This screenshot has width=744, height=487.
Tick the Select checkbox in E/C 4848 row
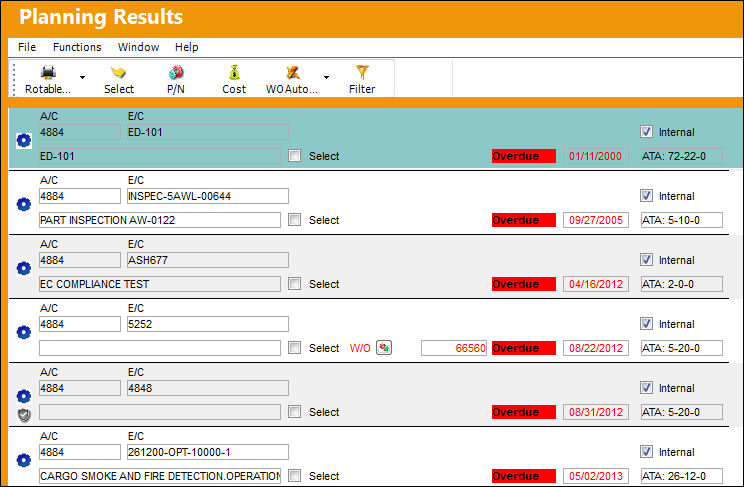(x=295, y=412)
